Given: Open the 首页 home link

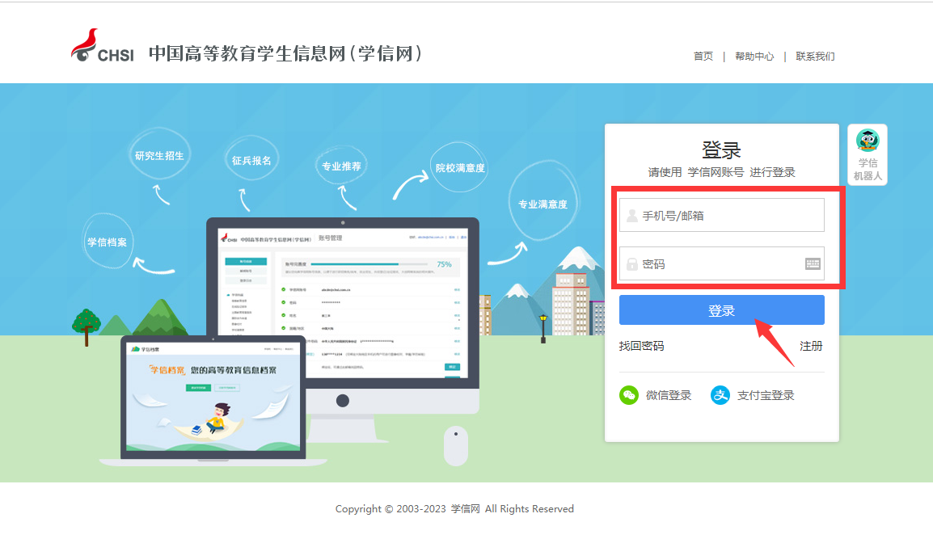Looking at the screenshot, I should [703, 56].
